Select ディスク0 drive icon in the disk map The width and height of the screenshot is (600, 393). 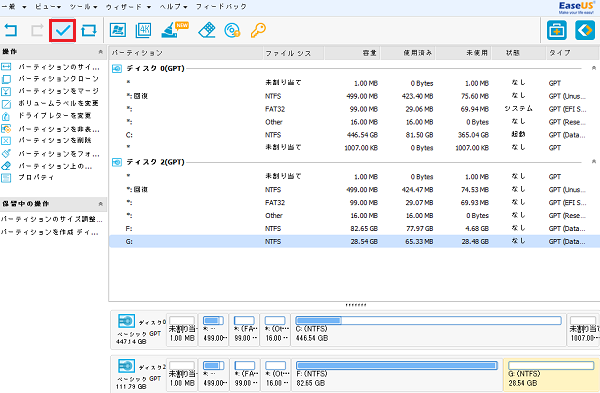click(x=126, y=321)
